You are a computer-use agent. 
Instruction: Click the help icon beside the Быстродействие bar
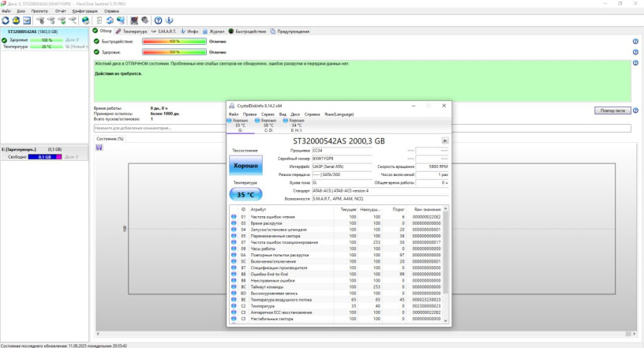(635, 42)
